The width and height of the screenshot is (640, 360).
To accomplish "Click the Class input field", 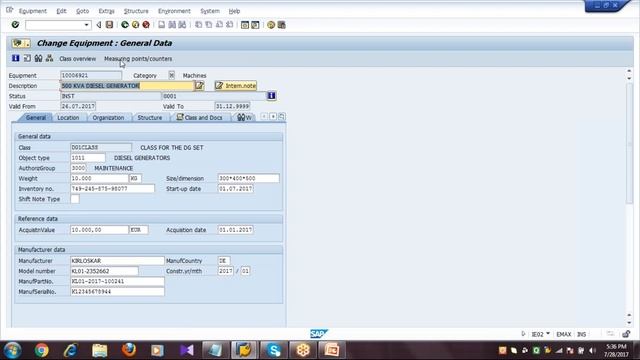I will (x=101, y=147).
